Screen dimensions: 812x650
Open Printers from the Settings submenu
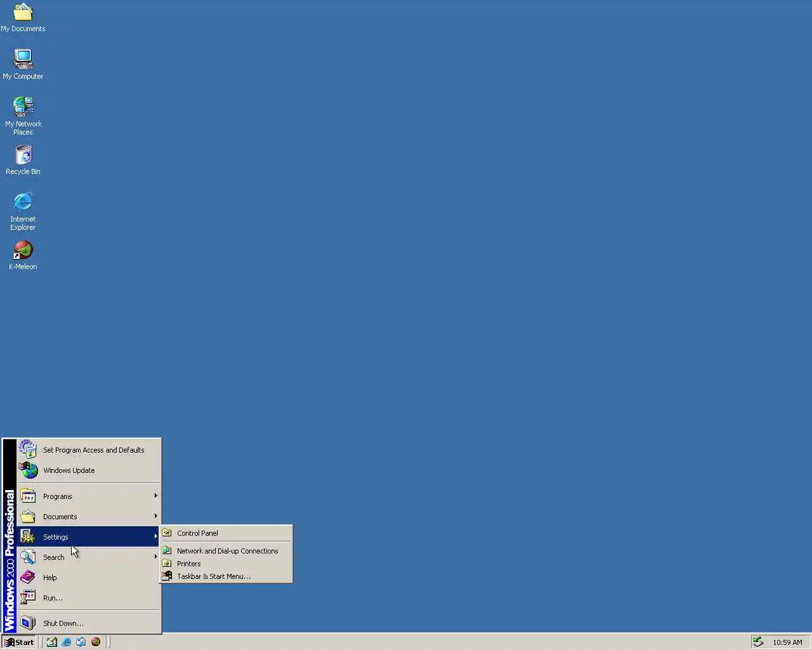tap(226, 563)
